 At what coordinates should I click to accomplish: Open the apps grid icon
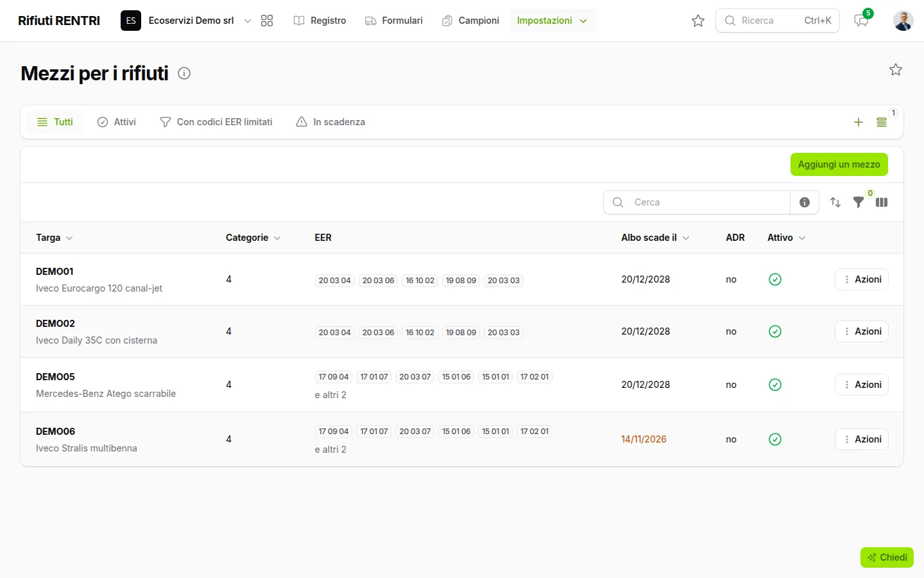pyautogui.click(x=267, y=21)
